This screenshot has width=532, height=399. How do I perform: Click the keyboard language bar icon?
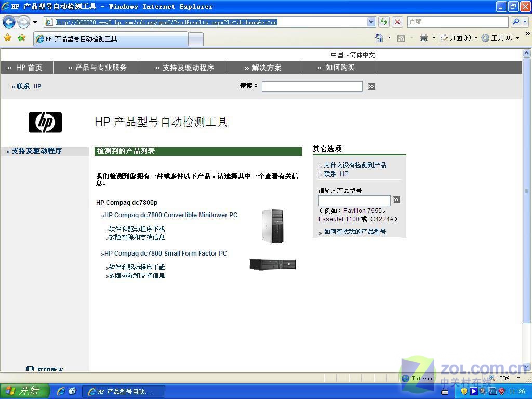[x=445, y=392]
